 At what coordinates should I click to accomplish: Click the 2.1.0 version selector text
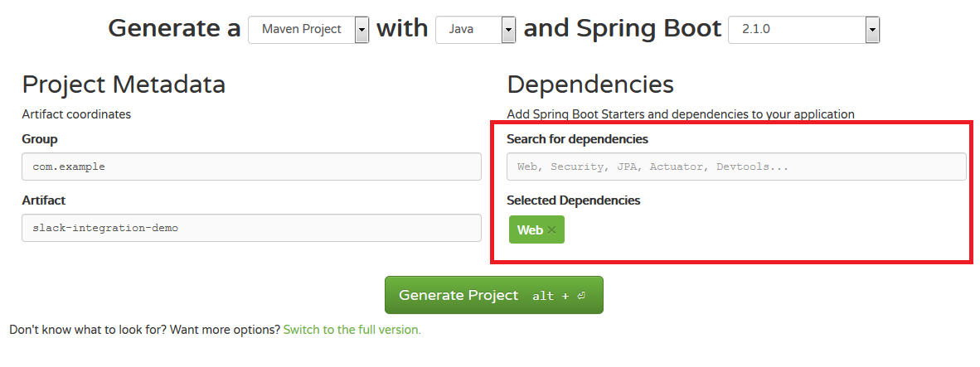756,29
